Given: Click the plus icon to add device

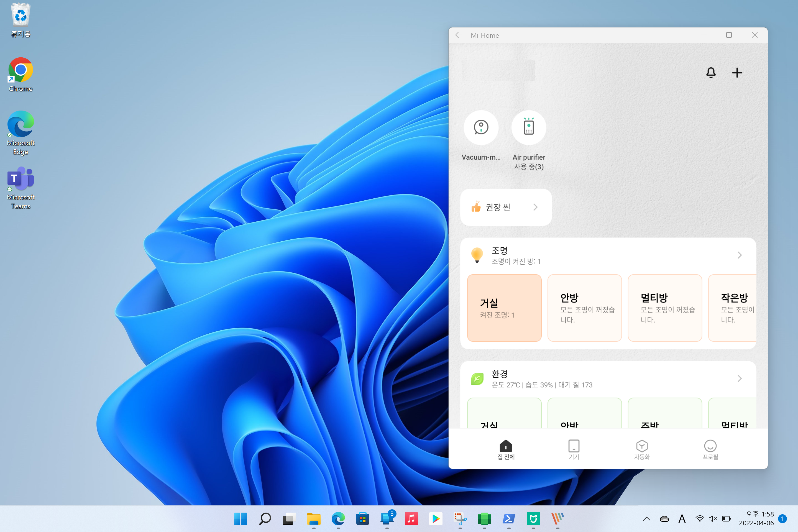Looking at the screenshot, I should [736, 72].
